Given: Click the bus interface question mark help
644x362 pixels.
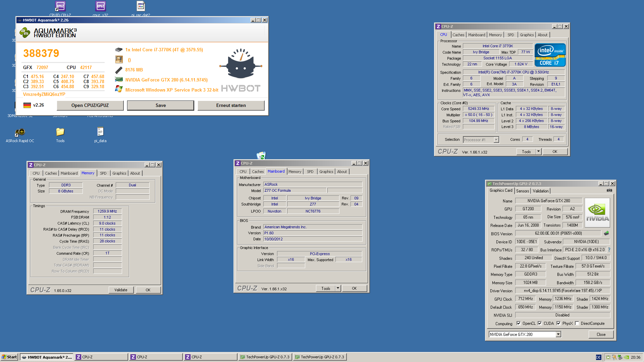Looking at the screenshot, I should (x=609, y=250).
